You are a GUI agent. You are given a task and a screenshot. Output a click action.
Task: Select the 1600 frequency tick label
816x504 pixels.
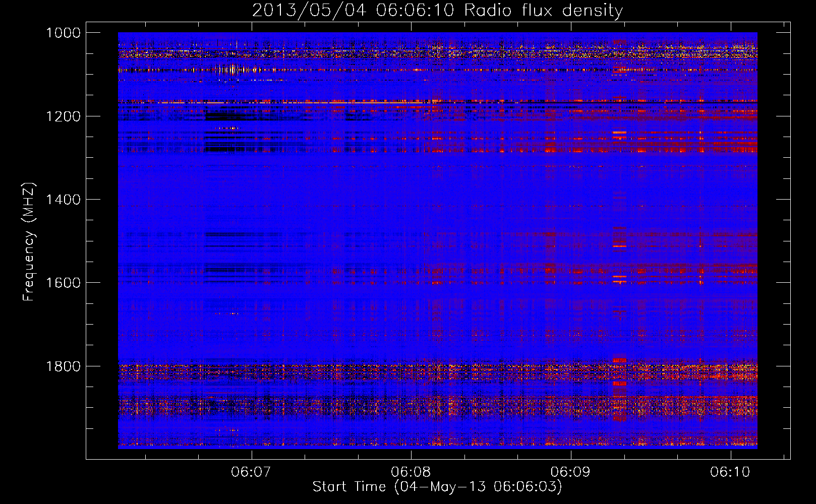[x=63, y=283]
